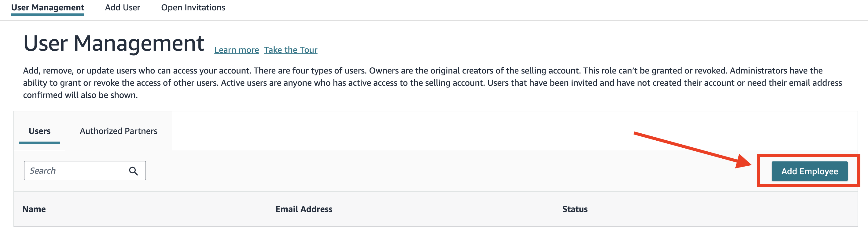Screen dimensions: 868x227
Task: Select the Authorized Partners tab
Action: tap(118, 131)
